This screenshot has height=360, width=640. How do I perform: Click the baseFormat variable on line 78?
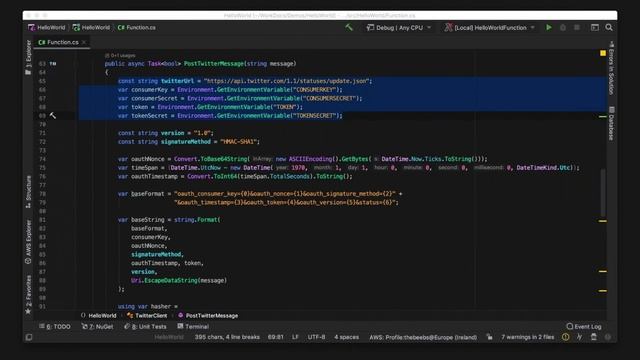pyautogui.click(x=147, y=194)
